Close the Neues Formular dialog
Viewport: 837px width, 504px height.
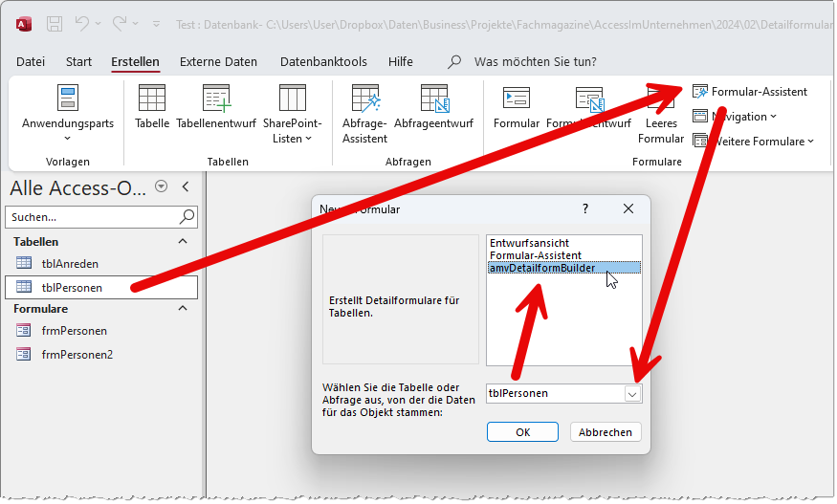(x=628, y=208)
